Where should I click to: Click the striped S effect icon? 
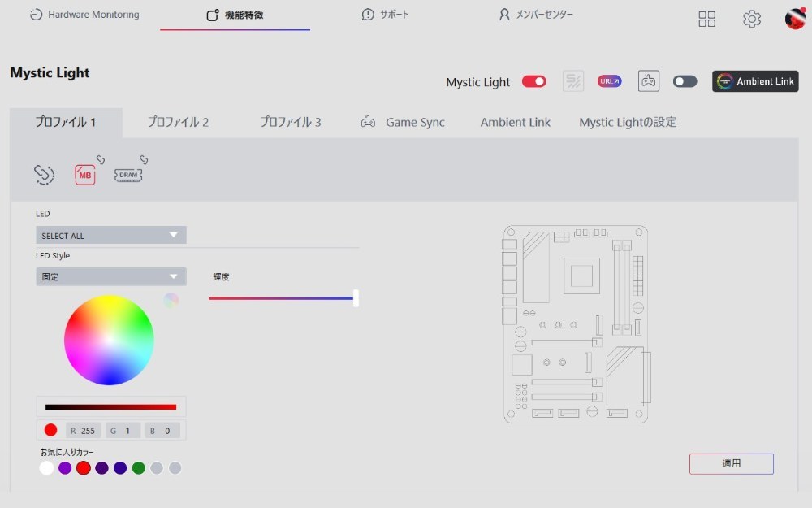(573, 81)
